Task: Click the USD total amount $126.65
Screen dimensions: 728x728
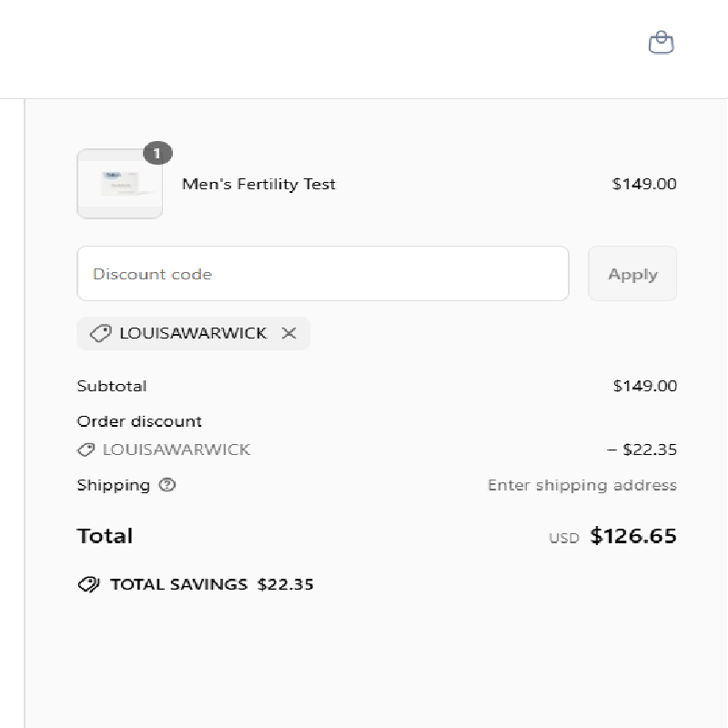Action: pyautogui.click(x=633, y=535)
